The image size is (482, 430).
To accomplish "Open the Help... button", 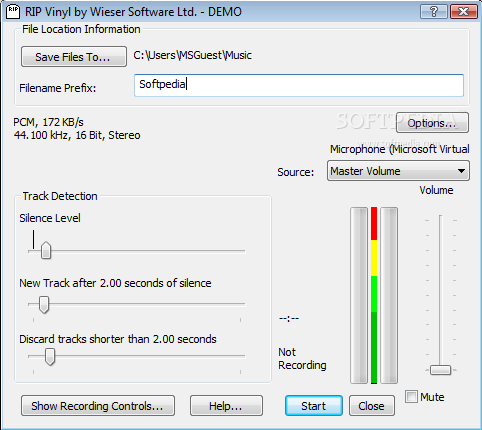I will coord(226,406).
